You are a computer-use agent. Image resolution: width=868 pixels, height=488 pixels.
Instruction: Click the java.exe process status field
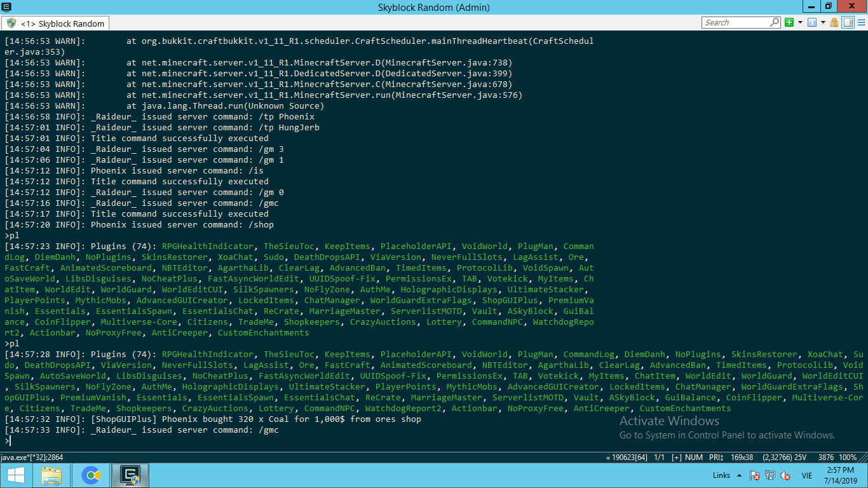pyautogui.click(x=32, y=457)
